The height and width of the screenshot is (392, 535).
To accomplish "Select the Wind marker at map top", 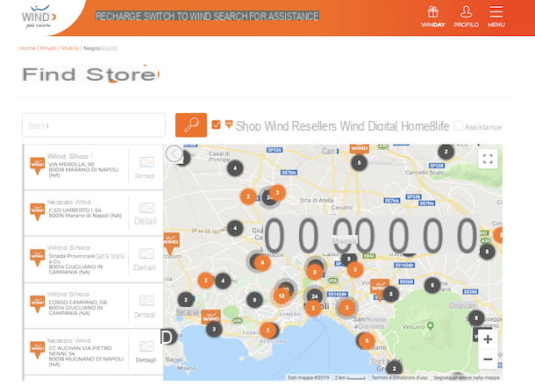I will [360, 149].
